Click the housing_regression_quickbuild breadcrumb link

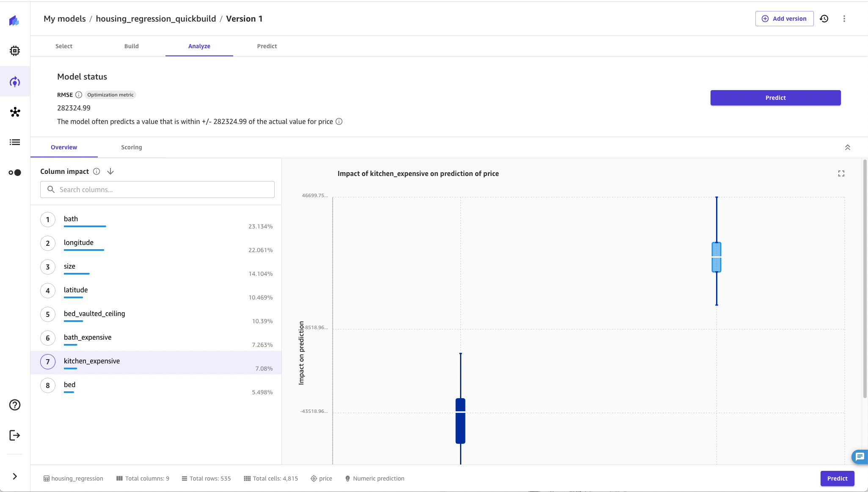coord(156,19)
